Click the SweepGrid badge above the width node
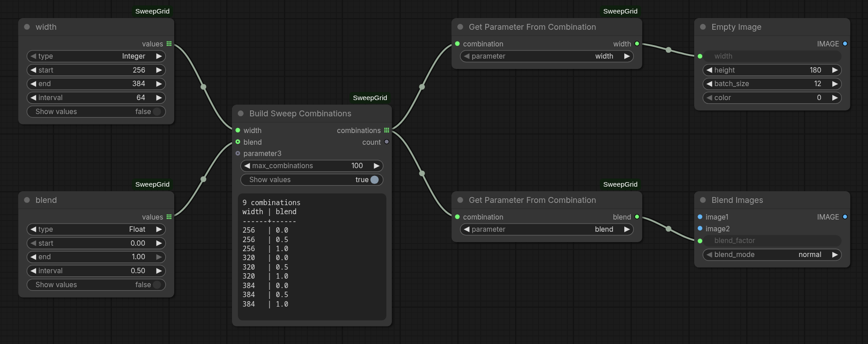The width and height of the screenshot is (868, 344). [153, 11]
